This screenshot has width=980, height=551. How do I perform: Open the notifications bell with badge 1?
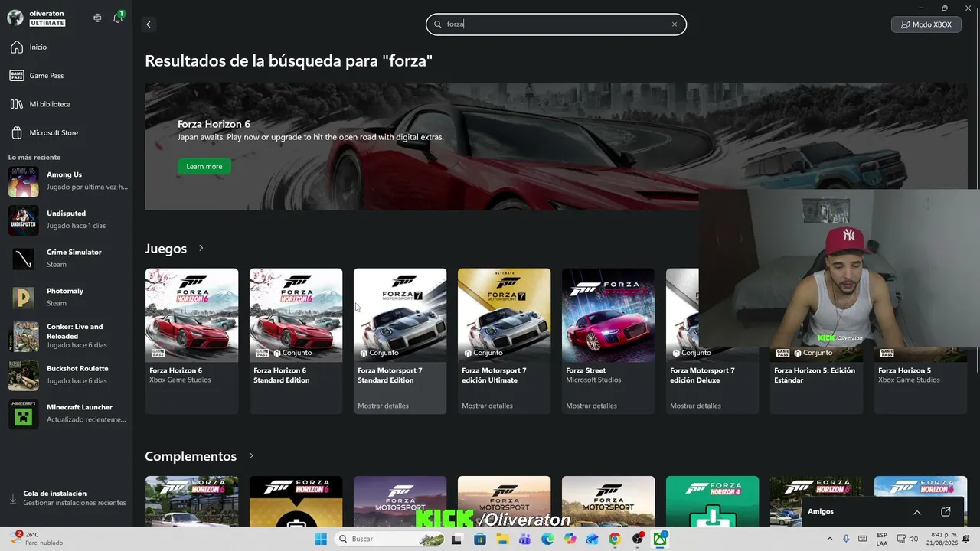118,18
